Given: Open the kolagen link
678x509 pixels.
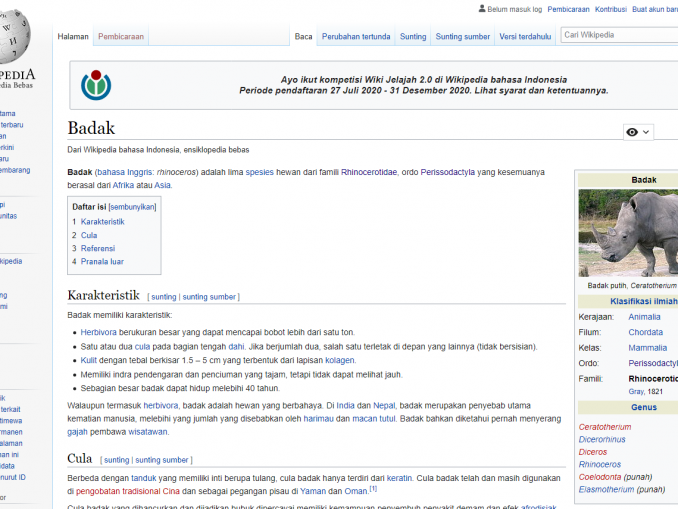Looking at the screenshot, I should (340, 360).
